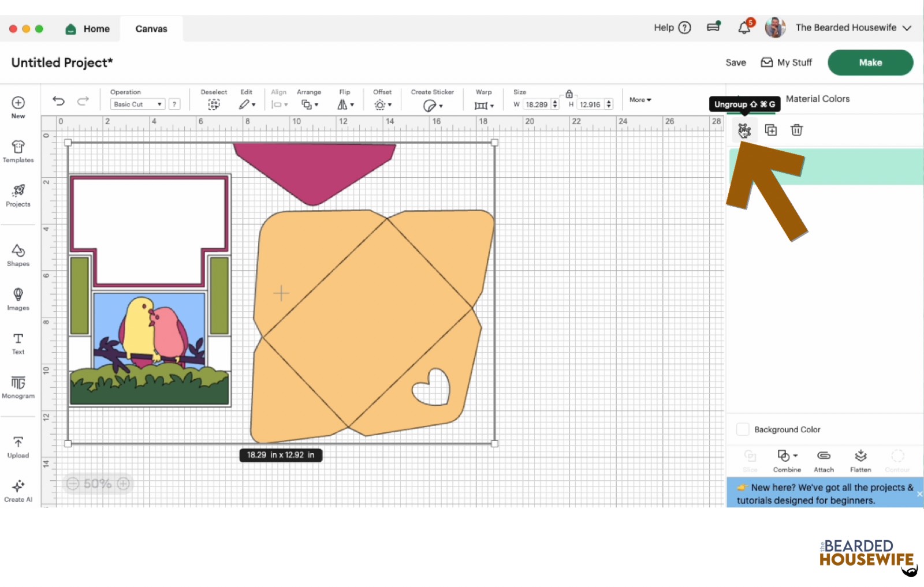Dismiss the beginners tutorial banner
The width and height of the screenshot is (924, 587).
pos(919,493)
